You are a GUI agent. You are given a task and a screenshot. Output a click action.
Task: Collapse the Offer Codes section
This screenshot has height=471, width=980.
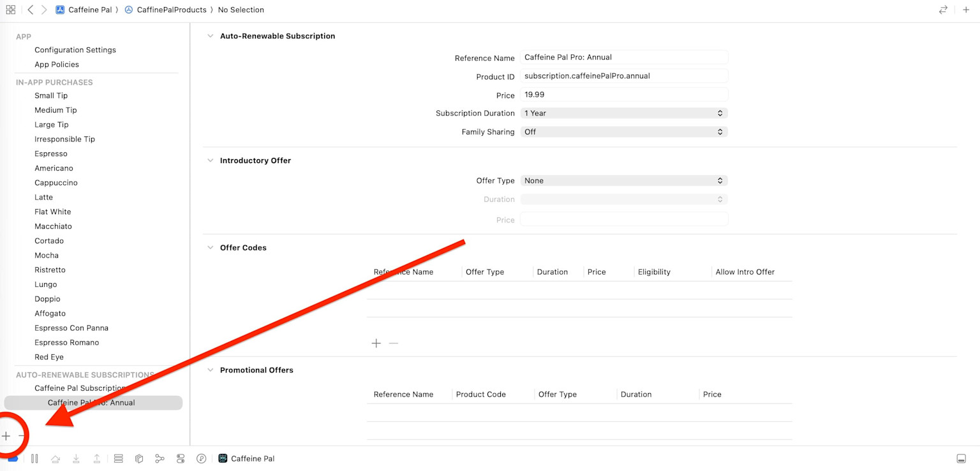coord(210,248)
